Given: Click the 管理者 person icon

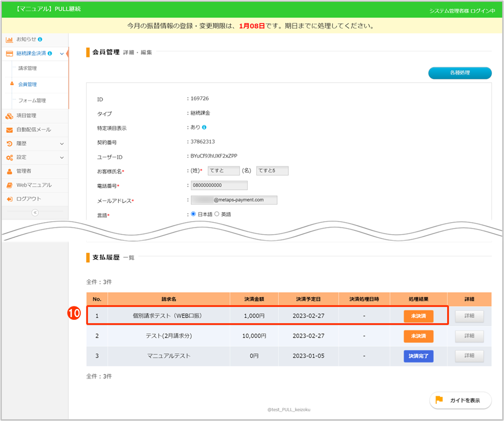Looking at the screenshot, I should click(9, 171).
